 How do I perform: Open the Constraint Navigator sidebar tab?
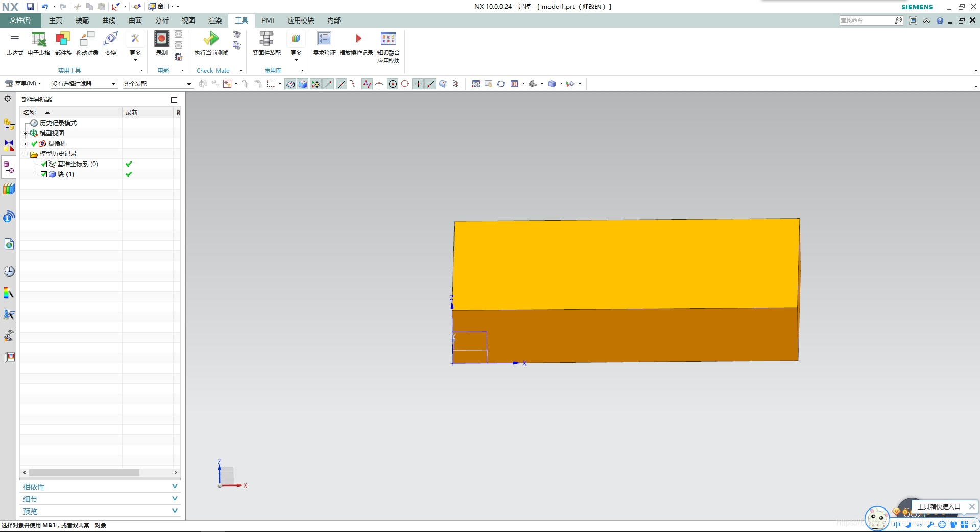(x=9, y=146)
